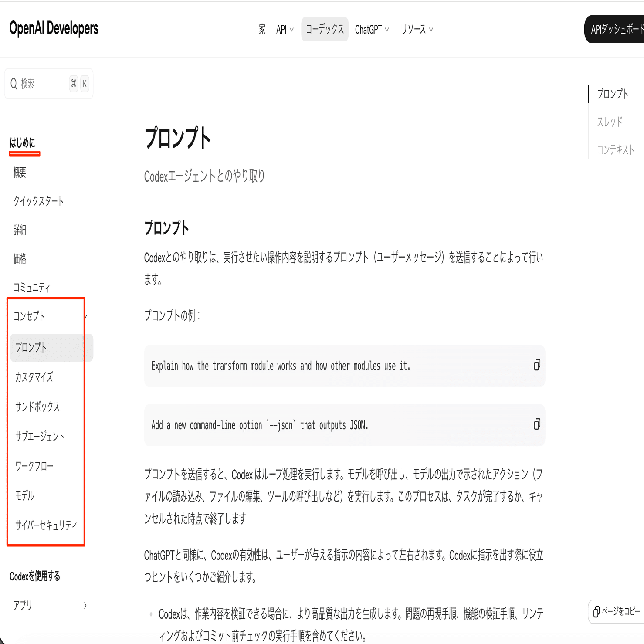Select the コーデックス tab in header
Screen dimensions: 644x644
(x=325, y=29)
